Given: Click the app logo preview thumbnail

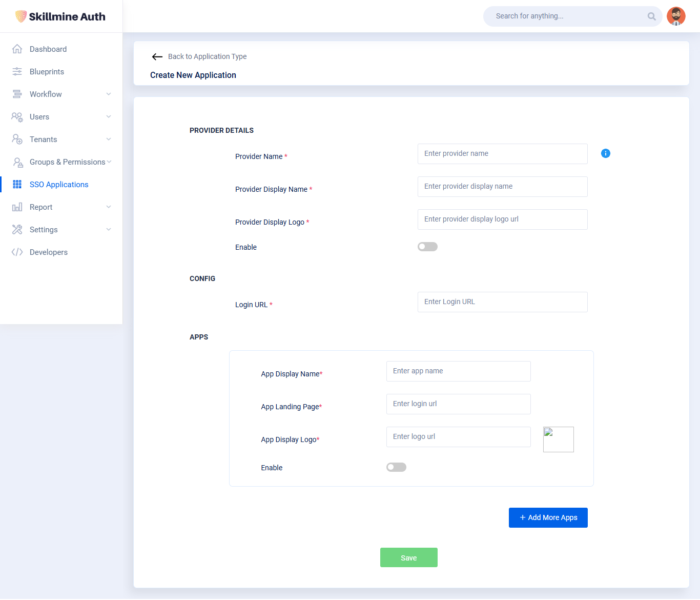Looking at the screenshot, I should (558, 439).
